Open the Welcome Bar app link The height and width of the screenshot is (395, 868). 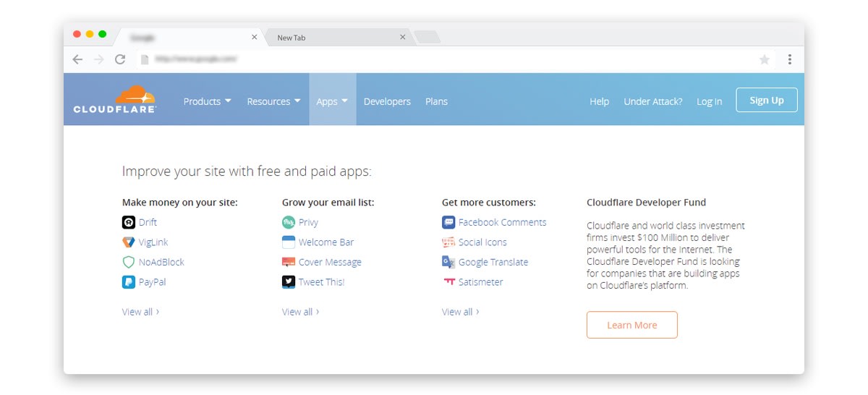coord(326,242)
